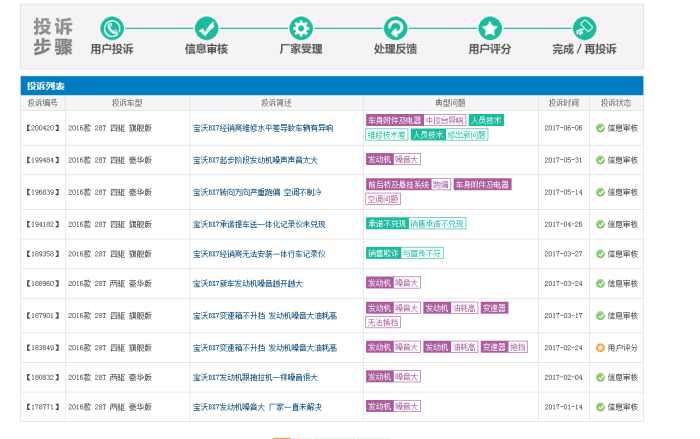Click date 2017-06-06
This screenshot has height=439, width=700.
563,128
